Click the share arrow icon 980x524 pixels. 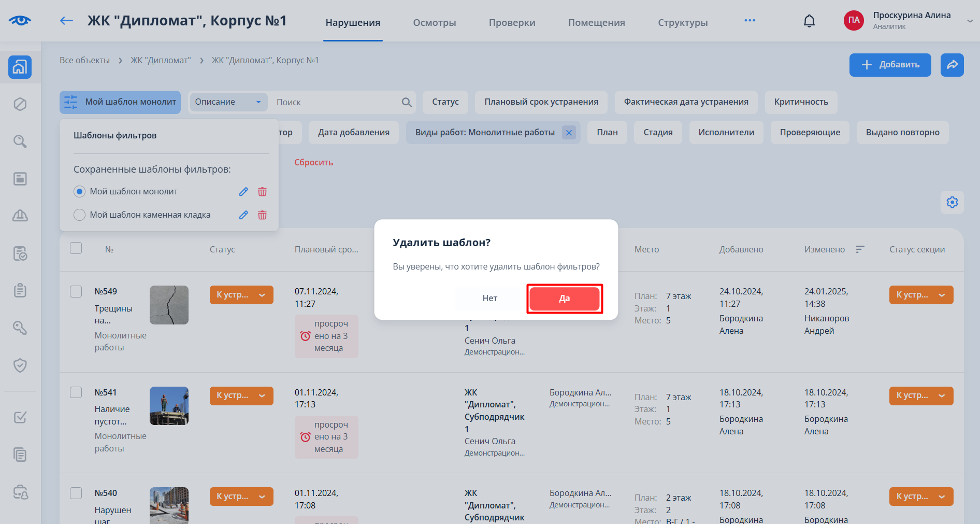pyautogui.click(x=952, y=65)
